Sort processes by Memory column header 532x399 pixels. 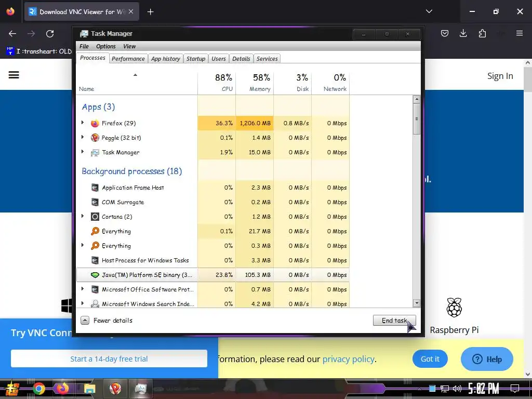click(255, 83)
